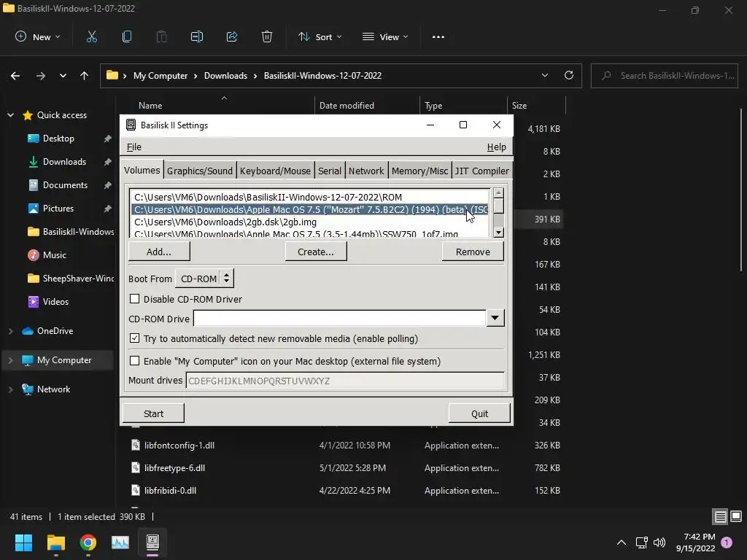
Task: Open Music folder in sidebar
Action: (54, 255)
